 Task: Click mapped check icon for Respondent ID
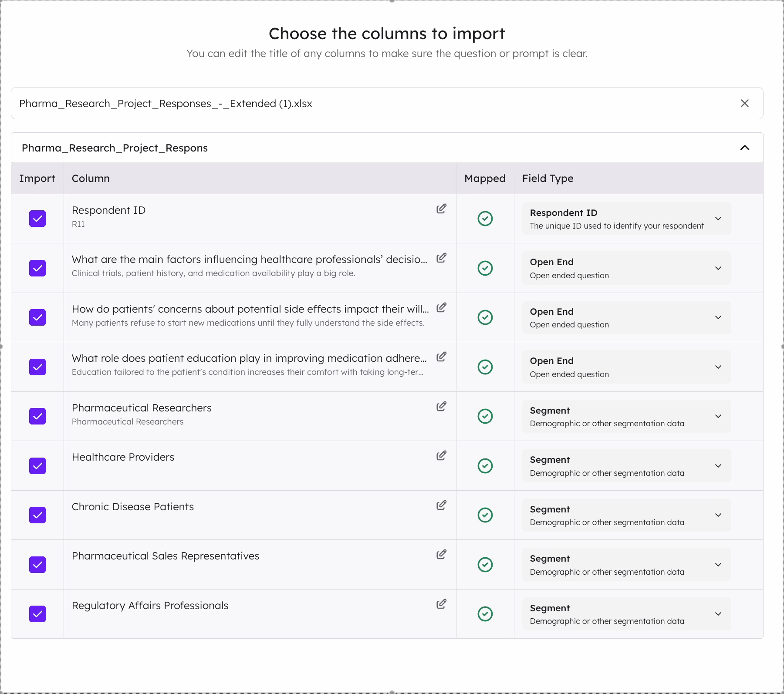[x=485, y=219]
